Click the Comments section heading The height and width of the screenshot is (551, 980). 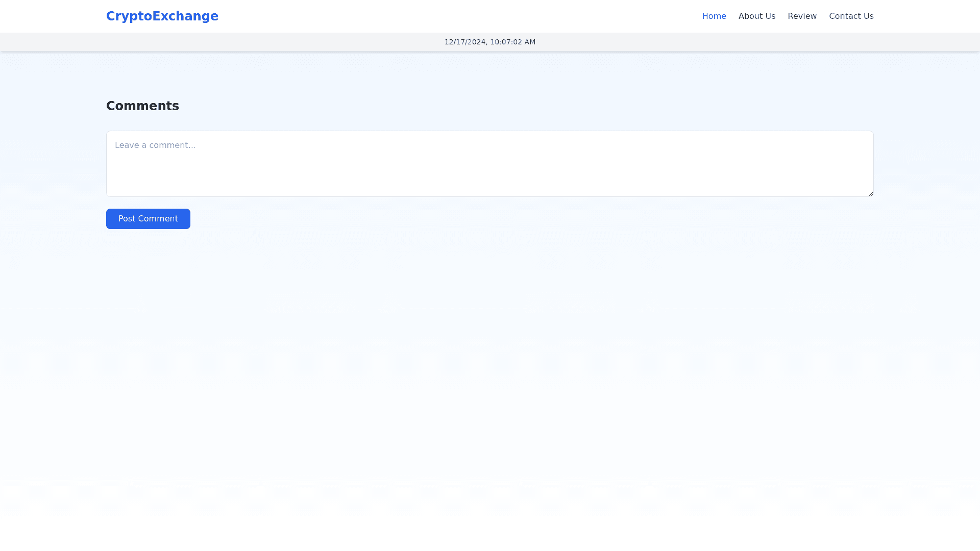pyautogui.click(x=142, y=106)
